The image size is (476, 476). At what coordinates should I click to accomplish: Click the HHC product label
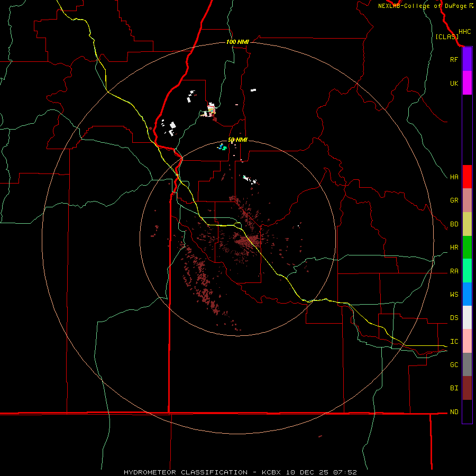[464, 32]
